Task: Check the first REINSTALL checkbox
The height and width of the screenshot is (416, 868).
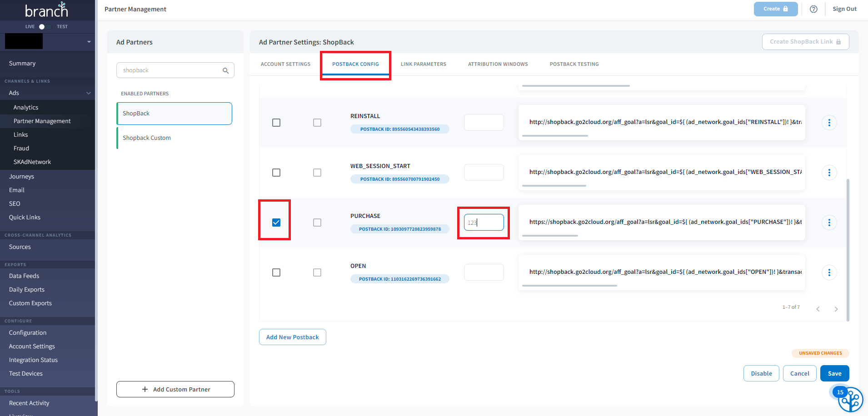Action: coord(276,123)
